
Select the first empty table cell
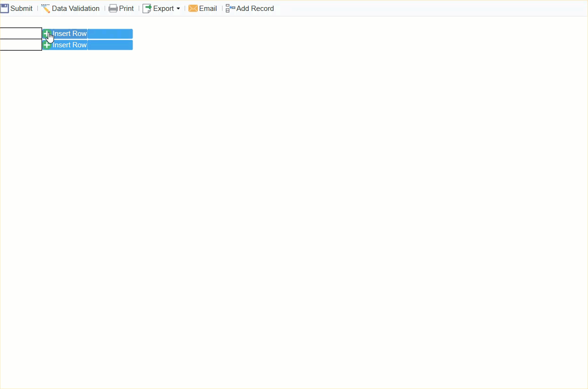pos(20,33)
